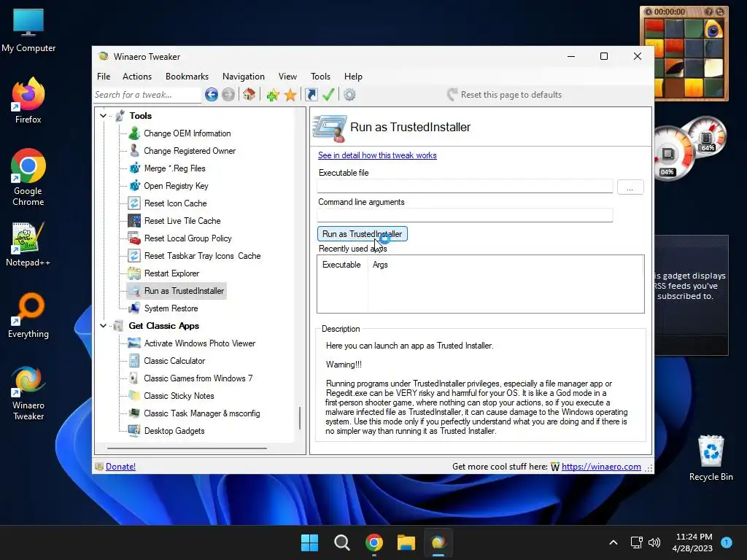Viewport: 747px width, 560px height.
Task: Open the Bookmarks menu
Action: click(187, 76)
